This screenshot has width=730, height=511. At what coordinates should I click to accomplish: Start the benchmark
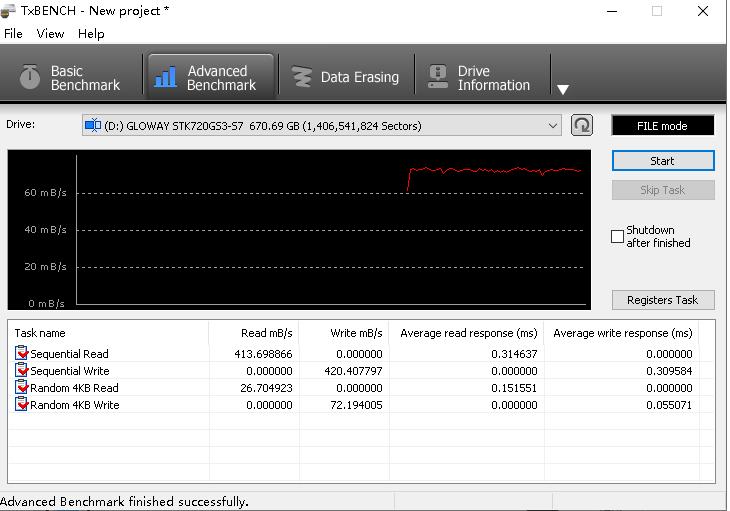coord(662,161)
